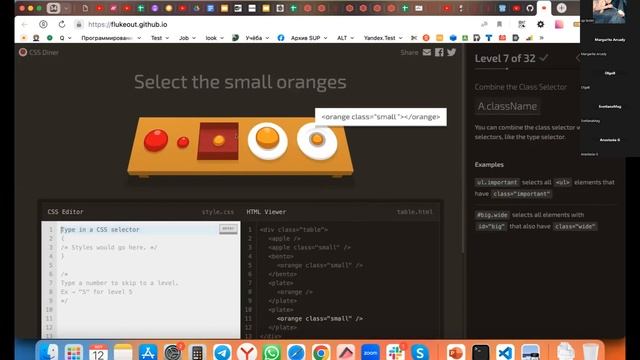This screenshot has height=360, width=640.
Task: Click the big red apple on table
Action: (156, 140)
